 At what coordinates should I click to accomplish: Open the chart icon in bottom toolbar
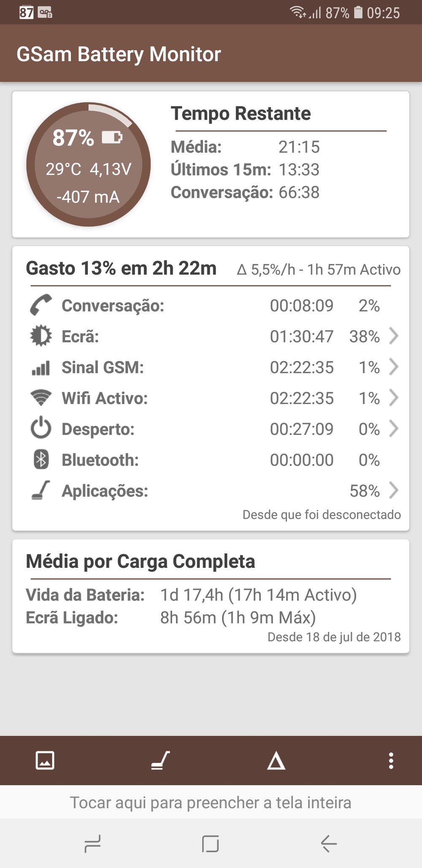[x=45, y=760]
